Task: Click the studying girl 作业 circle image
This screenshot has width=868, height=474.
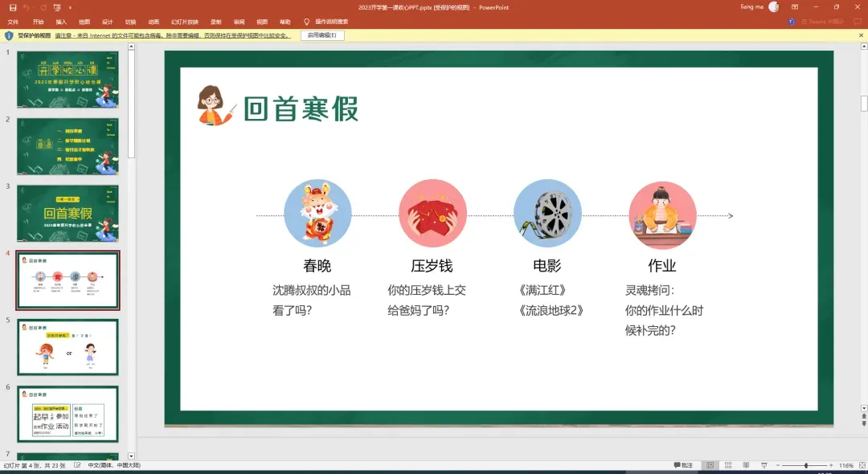Action: (662, 215)
